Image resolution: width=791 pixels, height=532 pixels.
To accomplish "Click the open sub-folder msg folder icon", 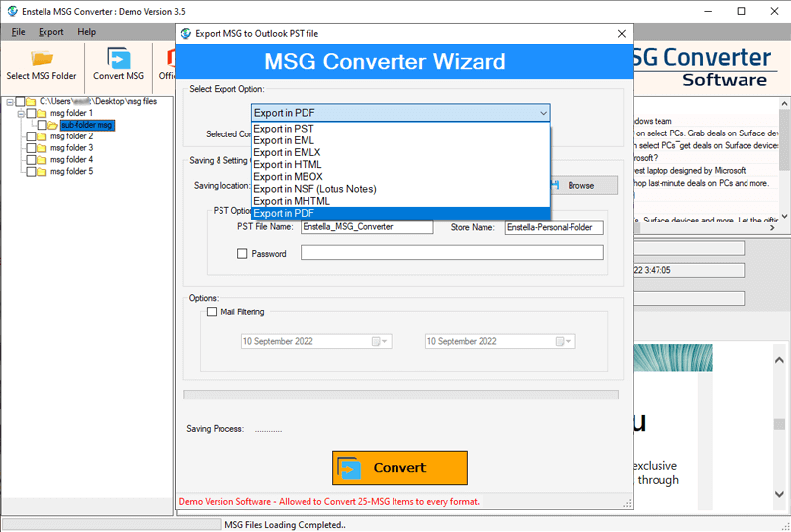I will (x=53, y=125).
